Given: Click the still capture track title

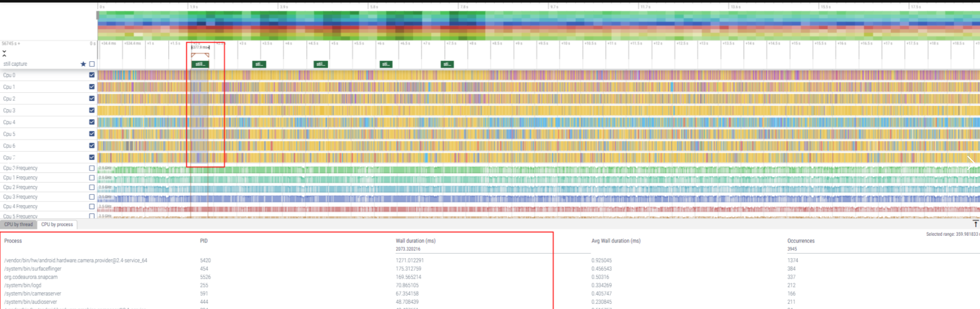Looking at the screenshot, I should tap(15, 64).
